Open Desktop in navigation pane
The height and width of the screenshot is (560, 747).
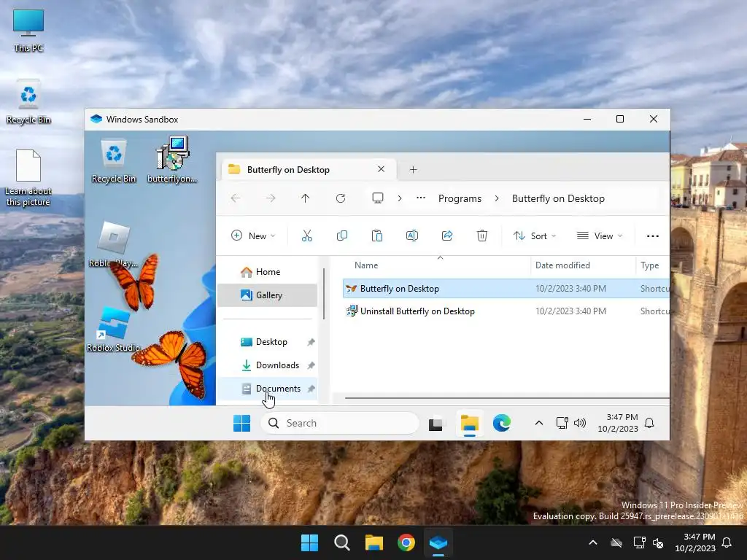tap(267, 342)
